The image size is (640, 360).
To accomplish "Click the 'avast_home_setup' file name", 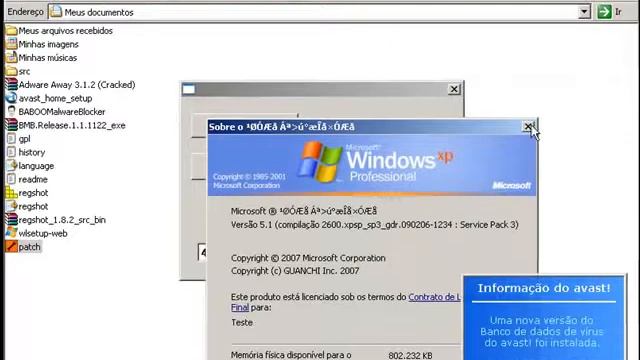I will tap(56, 98).
